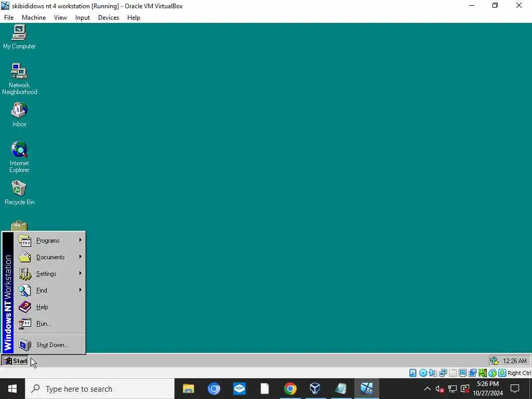Open the Windows notification center icon

(515, 389)
